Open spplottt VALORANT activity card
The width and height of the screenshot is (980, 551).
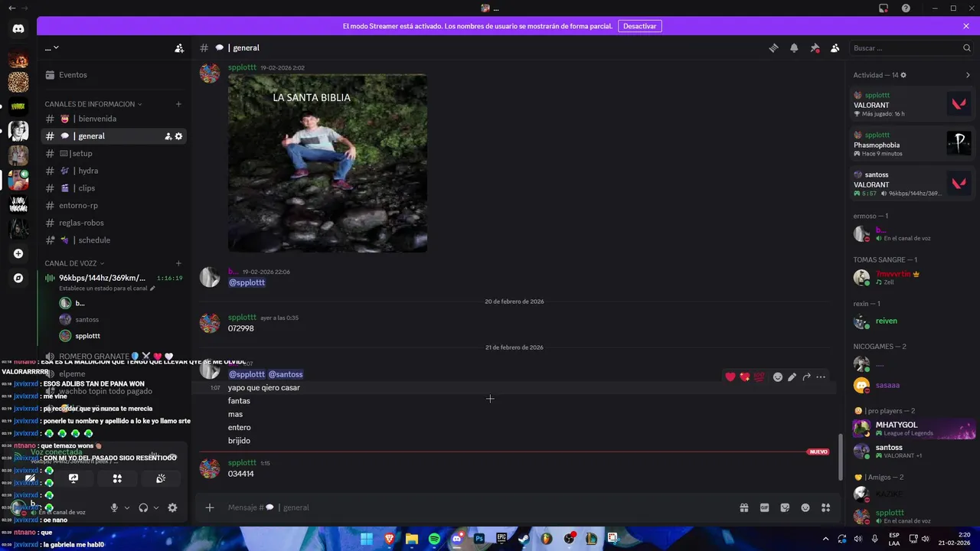pos(912,104)
